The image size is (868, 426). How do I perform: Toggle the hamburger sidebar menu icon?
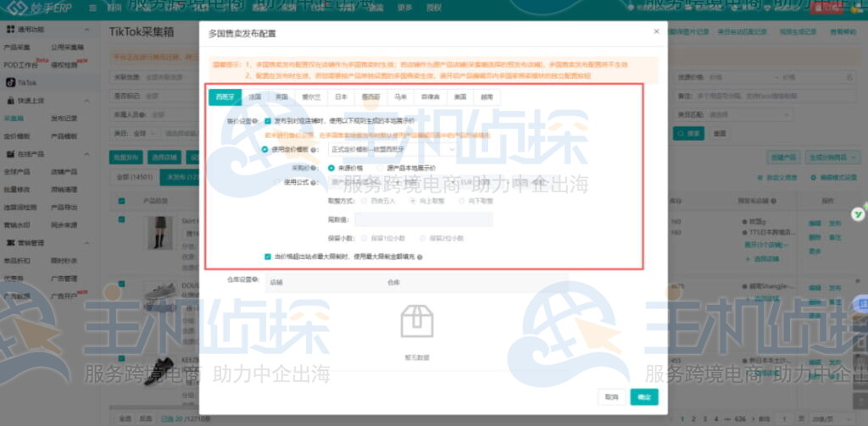(92, 8)
